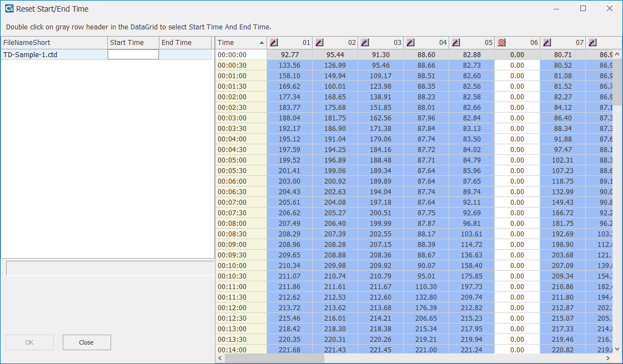The height and width of the screenshot is (364, 623).
Task: Click vertical scrollbar up arrow
Action: [x=617, y=54]
